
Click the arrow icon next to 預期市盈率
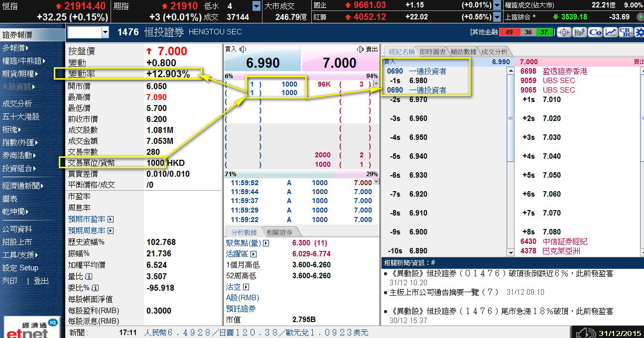click(111, 219)
